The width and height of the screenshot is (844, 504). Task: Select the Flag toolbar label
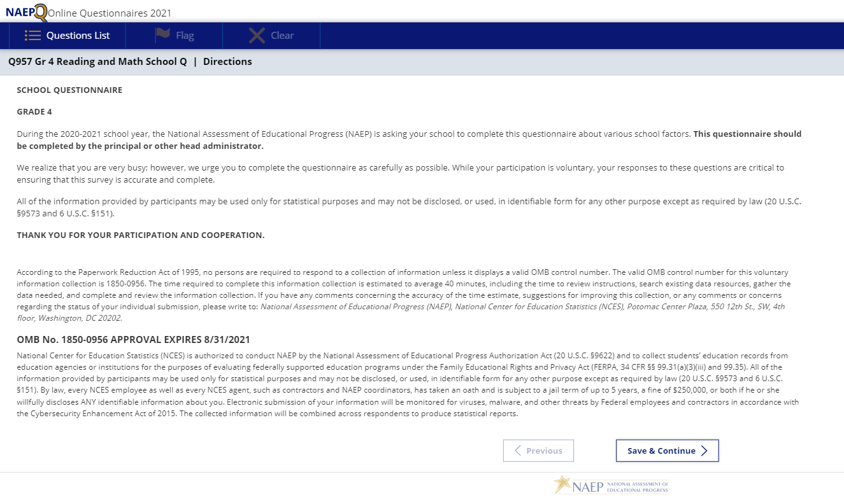185,36
